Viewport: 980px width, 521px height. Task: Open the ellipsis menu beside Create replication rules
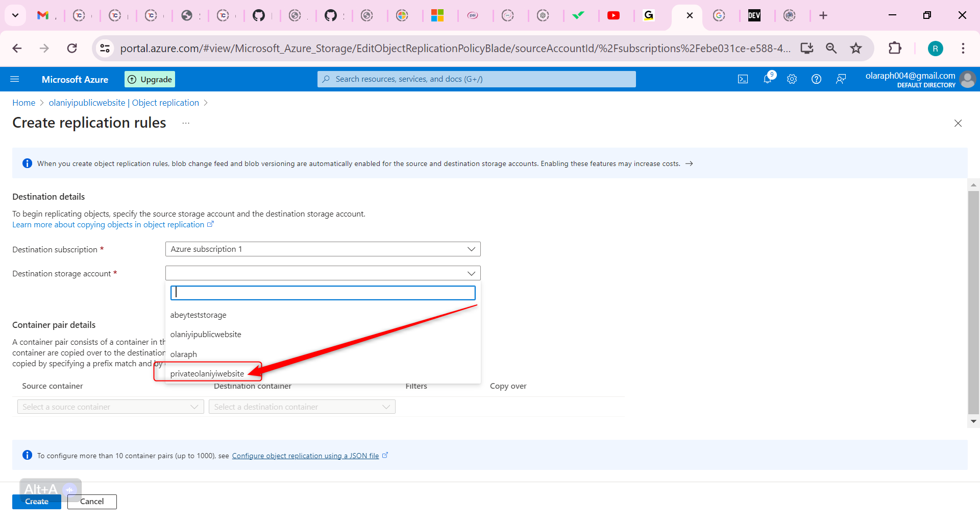coord(186,123)
